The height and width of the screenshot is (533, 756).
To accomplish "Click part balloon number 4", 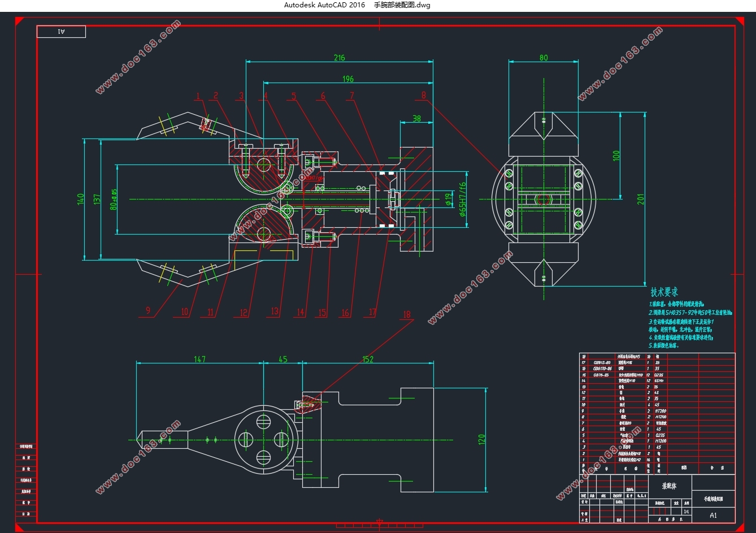I will tap(265, 96).
